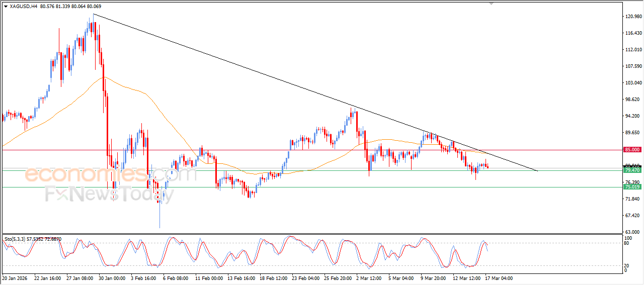The width and height of the screenshot is (644, 285).
Task: Click the 2 Mar 12:00 date label
Action: pos(369,277)
